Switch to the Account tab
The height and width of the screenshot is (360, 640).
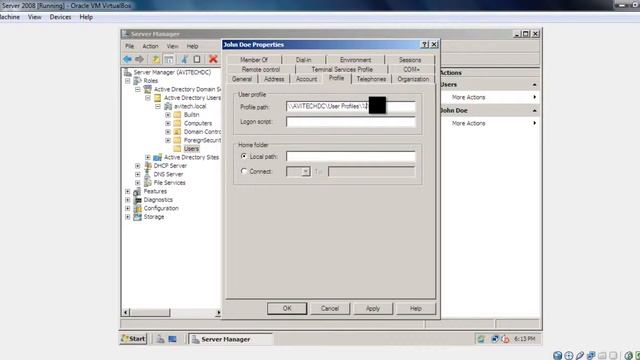[306, 79]
